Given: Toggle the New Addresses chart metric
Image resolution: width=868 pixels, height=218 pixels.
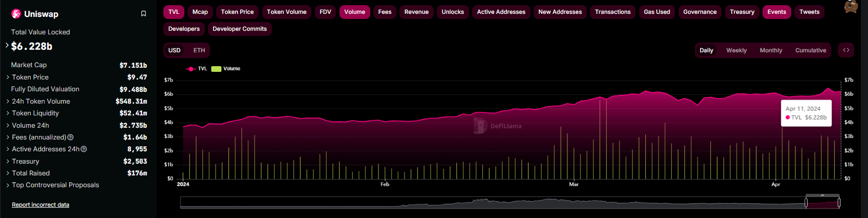Looking at the screenshot, I should [560, 12].
